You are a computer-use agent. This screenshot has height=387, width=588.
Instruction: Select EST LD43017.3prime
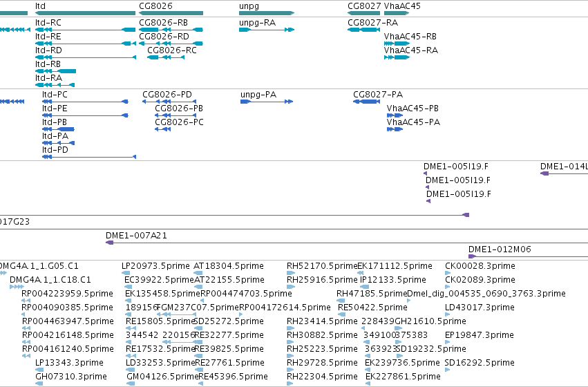coord(480,308)
